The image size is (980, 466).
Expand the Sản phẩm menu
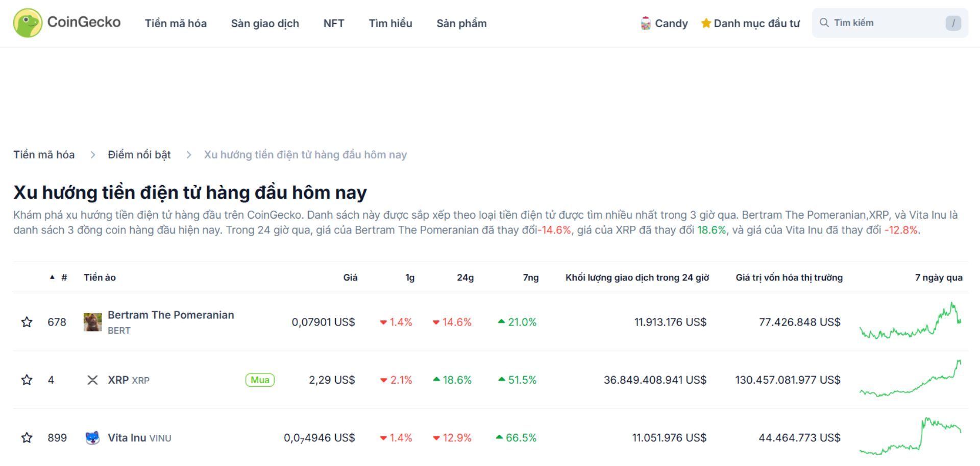point(461,23)
